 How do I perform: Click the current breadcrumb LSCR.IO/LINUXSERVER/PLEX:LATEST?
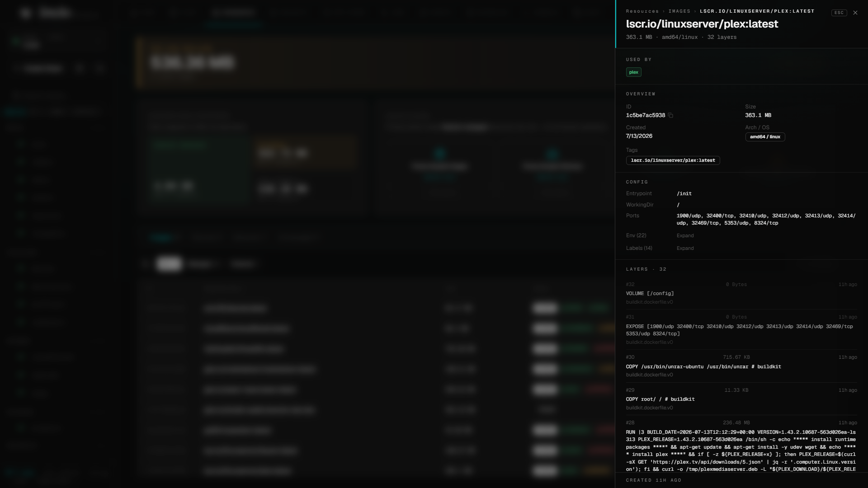[x=757, y=11]
